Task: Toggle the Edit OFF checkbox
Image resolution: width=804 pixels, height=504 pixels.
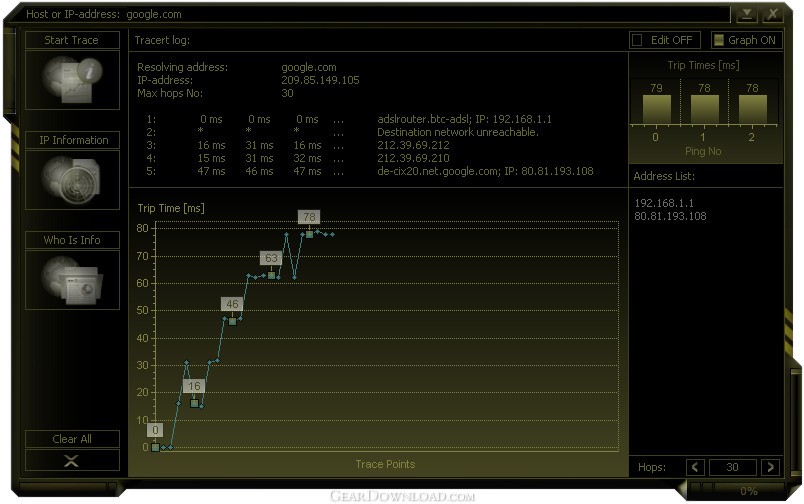Action: tap(637, 40)
